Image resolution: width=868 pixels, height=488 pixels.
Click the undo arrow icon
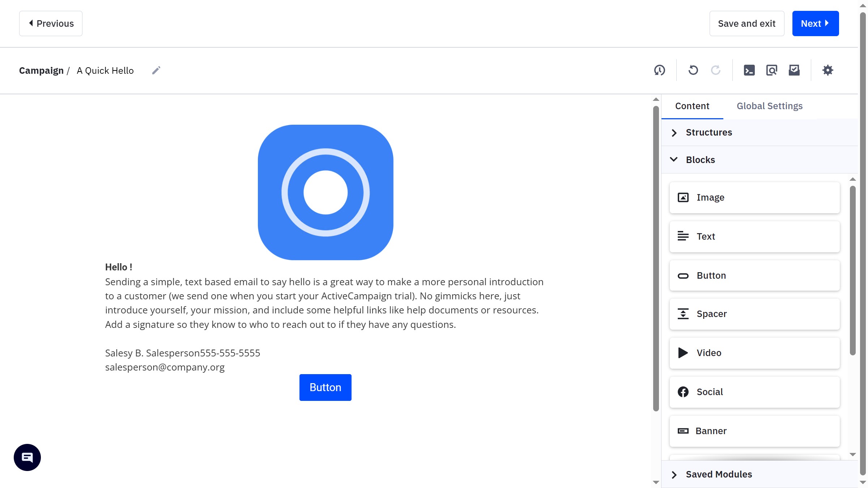point(693,70)
